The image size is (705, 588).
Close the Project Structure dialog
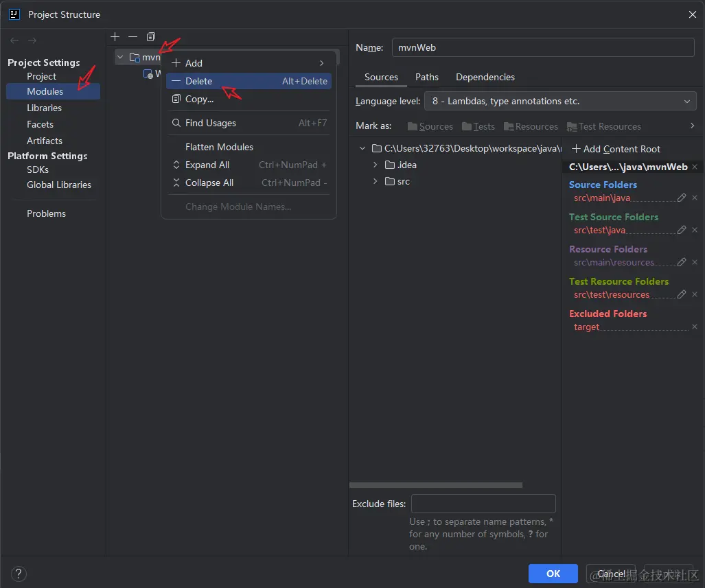pyautogui.click(x=693, y=14)
